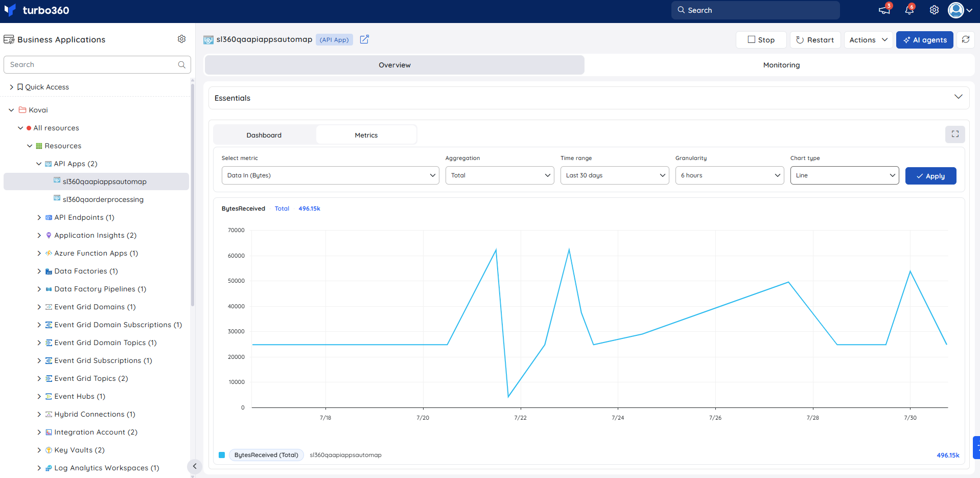
Task: Focus the global Search field
Action: 755,10
